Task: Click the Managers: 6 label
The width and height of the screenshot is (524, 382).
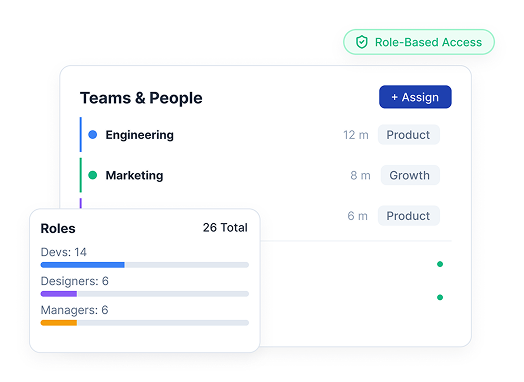Action: click(x=74, y=310)
